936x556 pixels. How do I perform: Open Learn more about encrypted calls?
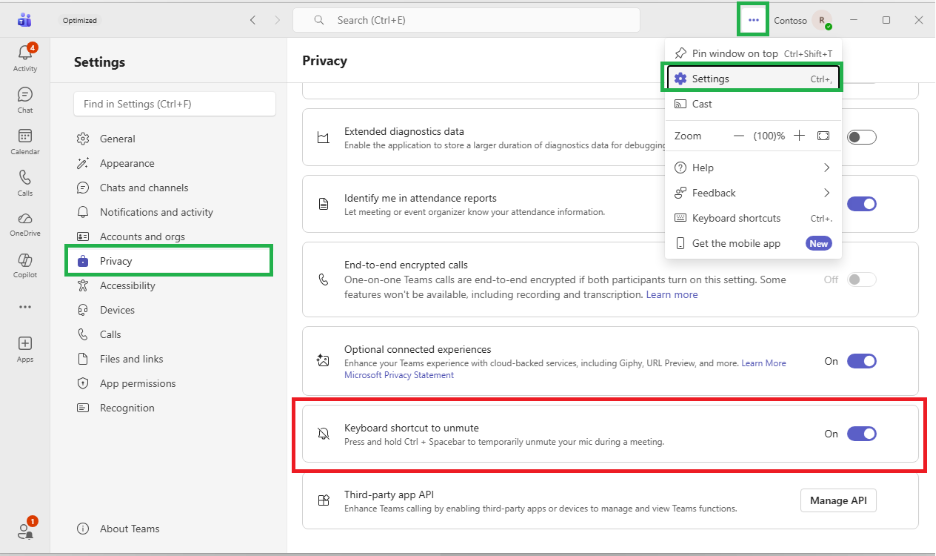pyautogui.click(x=672, y=294)
